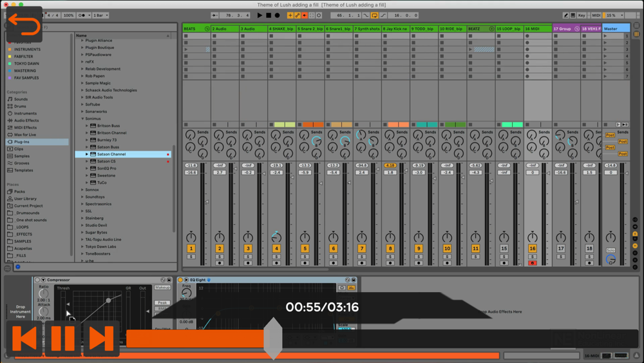
Task: Open the Current Project folder
Action: pos(28,206)
